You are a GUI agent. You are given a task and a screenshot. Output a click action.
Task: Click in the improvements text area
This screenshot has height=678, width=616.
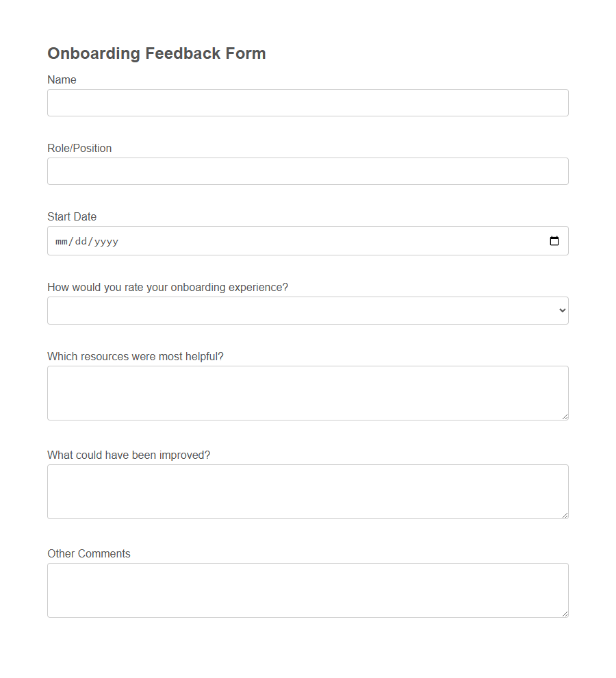[x=308, y=491]
